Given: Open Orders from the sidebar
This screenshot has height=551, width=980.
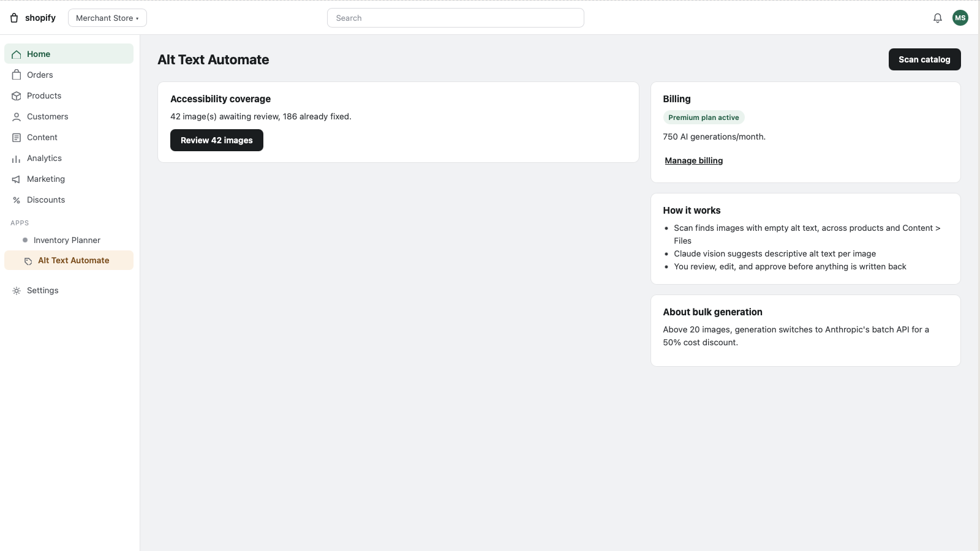Looking at the screenshot, I should coord(69,75).
